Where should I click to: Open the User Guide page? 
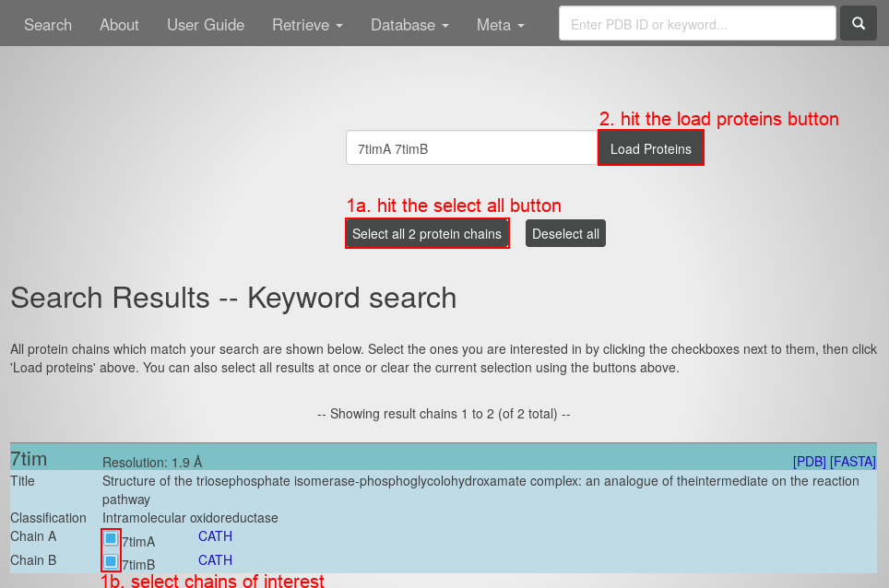pyautogui.click(x=206, y=25)
